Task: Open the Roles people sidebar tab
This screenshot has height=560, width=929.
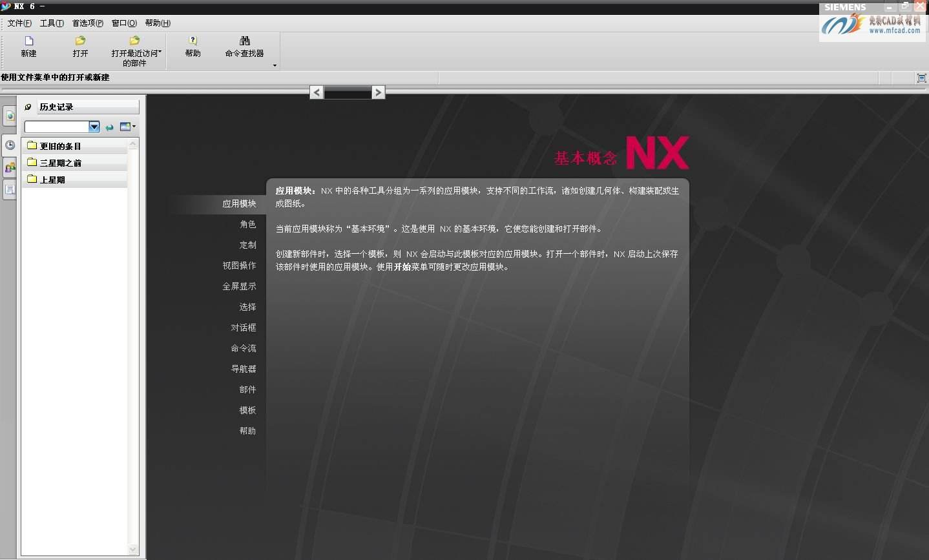Action: tap(10, 168)
